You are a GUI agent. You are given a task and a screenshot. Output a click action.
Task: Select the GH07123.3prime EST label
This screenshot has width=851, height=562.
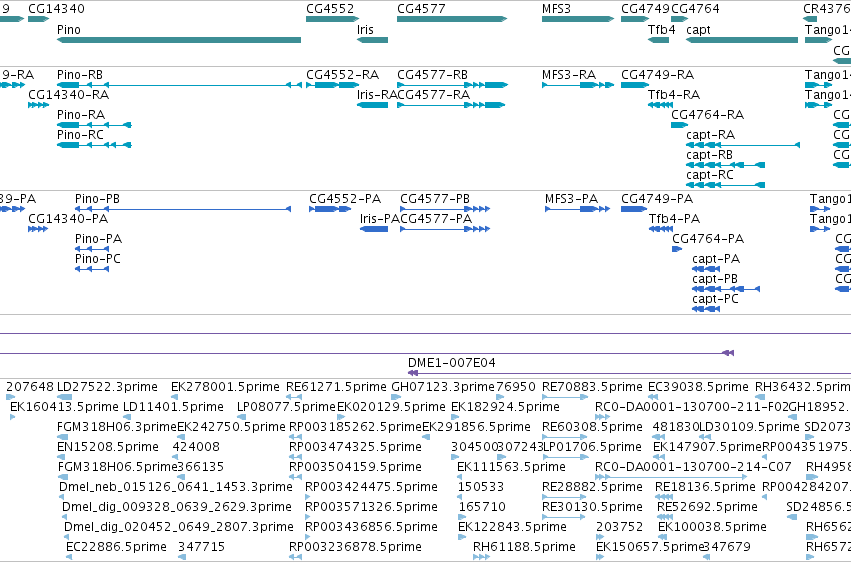point(443,387)
